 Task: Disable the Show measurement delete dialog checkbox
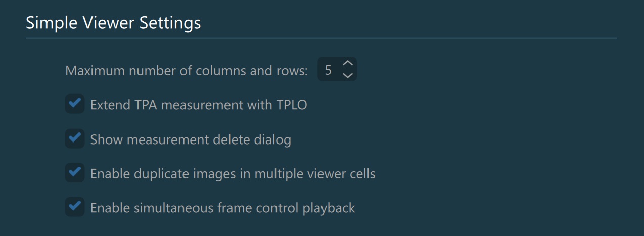[x=75, y=138]
